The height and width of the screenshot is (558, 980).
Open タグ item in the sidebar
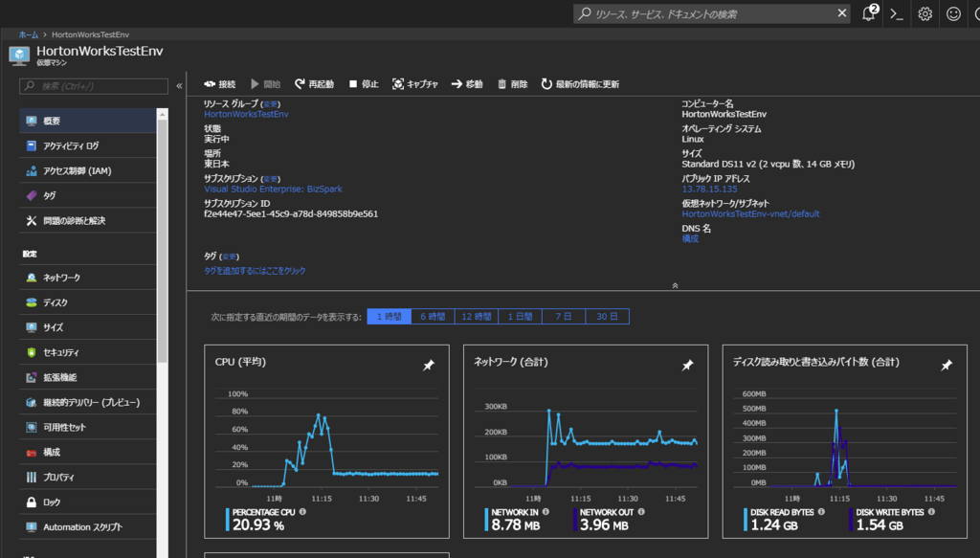tap(87, 195)
